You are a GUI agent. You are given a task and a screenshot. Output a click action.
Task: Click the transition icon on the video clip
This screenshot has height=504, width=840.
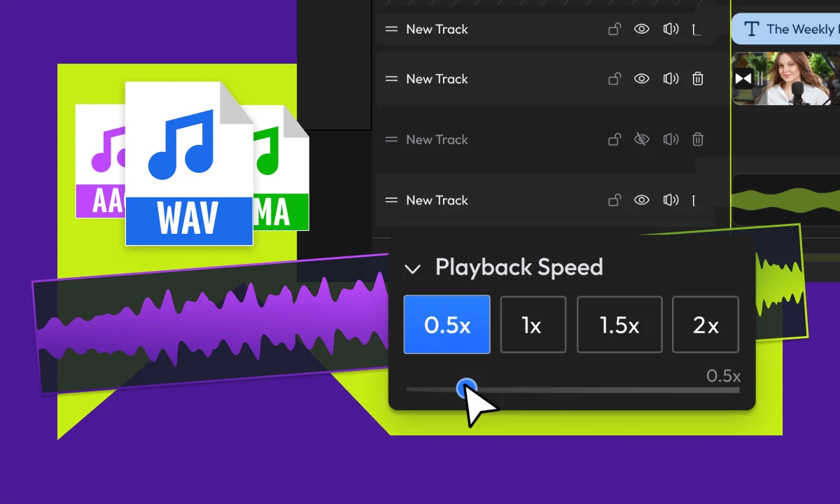744,78
